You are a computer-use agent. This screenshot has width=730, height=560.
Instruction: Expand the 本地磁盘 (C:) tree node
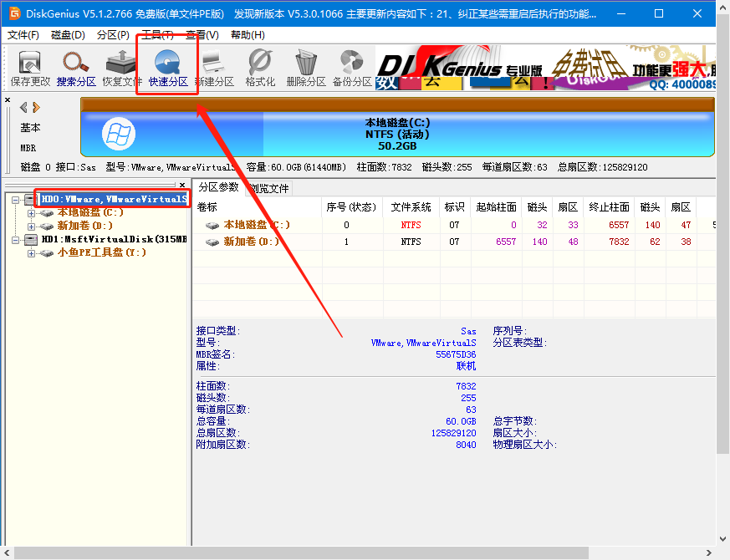point(31,212)
